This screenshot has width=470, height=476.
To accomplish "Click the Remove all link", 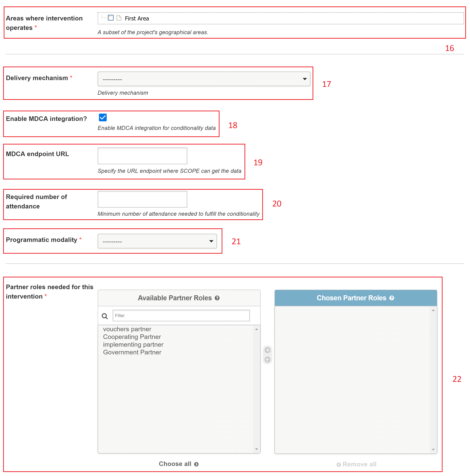I will pos(356,464).
